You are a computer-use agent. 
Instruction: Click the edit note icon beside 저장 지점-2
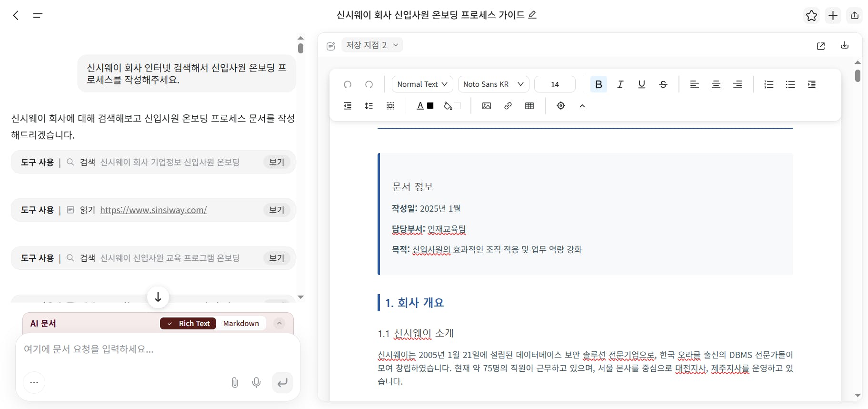click(x=331, y=46)
